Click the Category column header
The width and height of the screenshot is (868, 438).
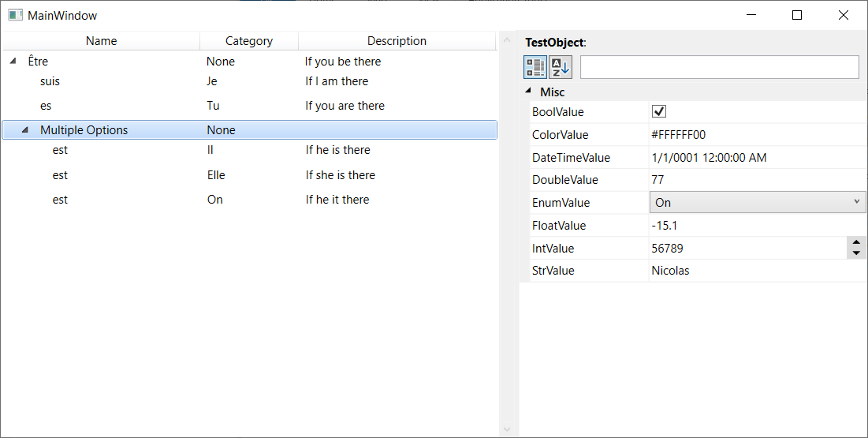(248, 41)
